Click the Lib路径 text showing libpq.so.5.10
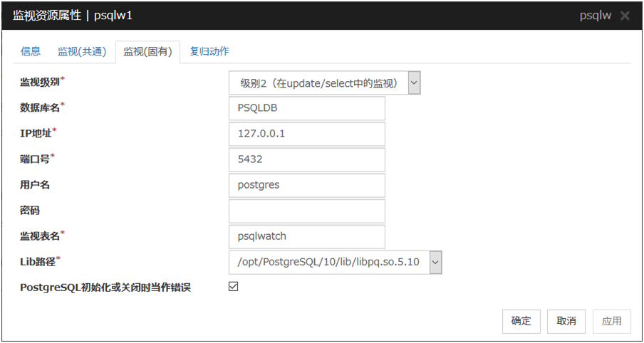 (x=328, y=263)
